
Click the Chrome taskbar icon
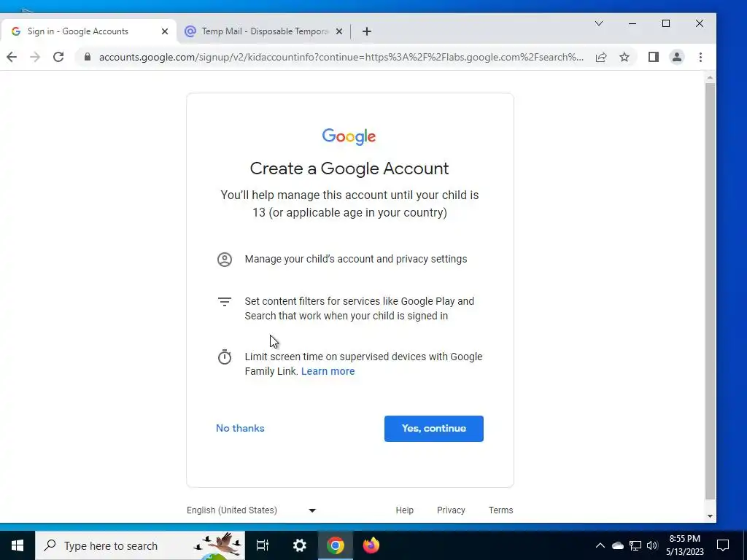click(x=336, y=545)
